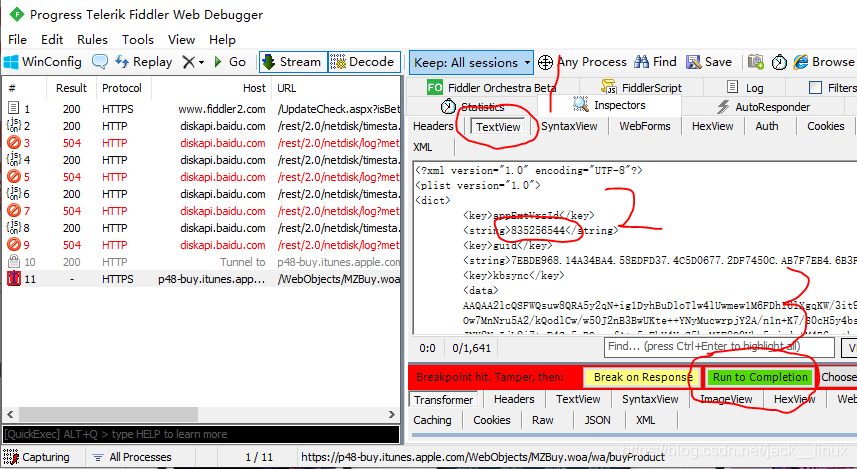This screenshot has height=469, width=857.
Task: Click the Any Process crosshair icon
Action: (x=545, y=62)
